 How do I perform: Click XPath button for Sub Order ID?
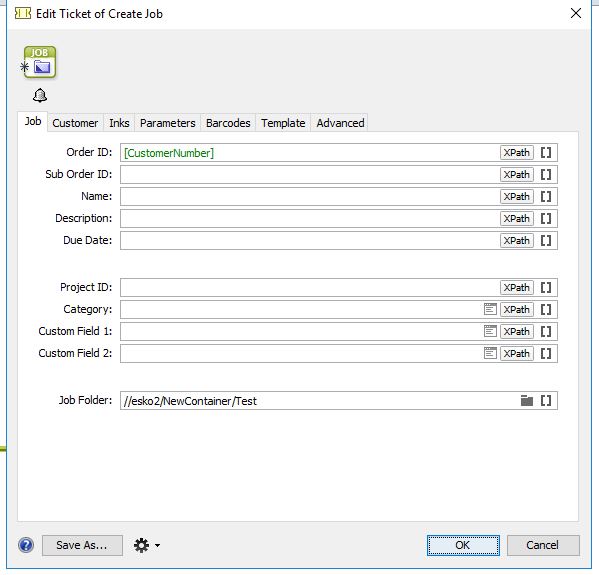pyautogui.click(x=516, y=175)
